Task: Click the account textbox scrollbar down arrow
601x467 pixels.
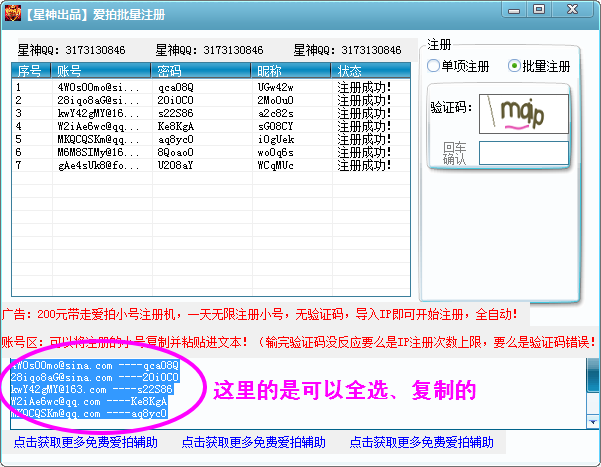Action: click(593, 422)
